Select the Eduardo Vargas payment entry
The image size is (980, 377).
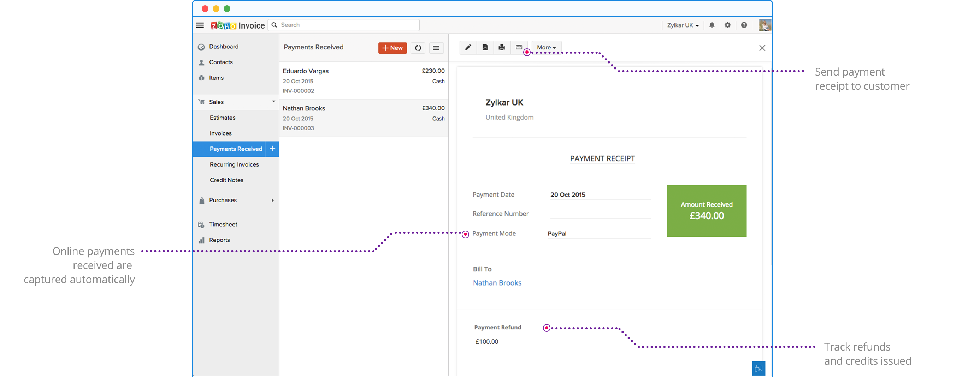pos(363,80)
